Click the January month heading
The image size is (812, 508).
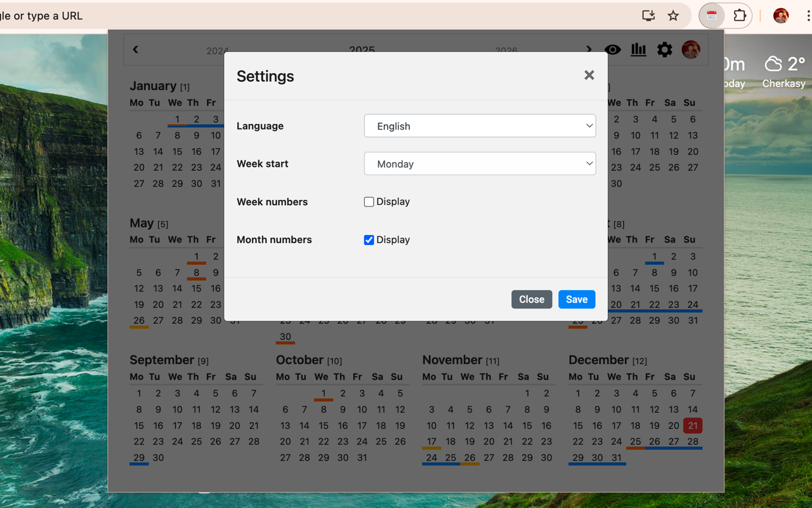[x=153, y=86]
